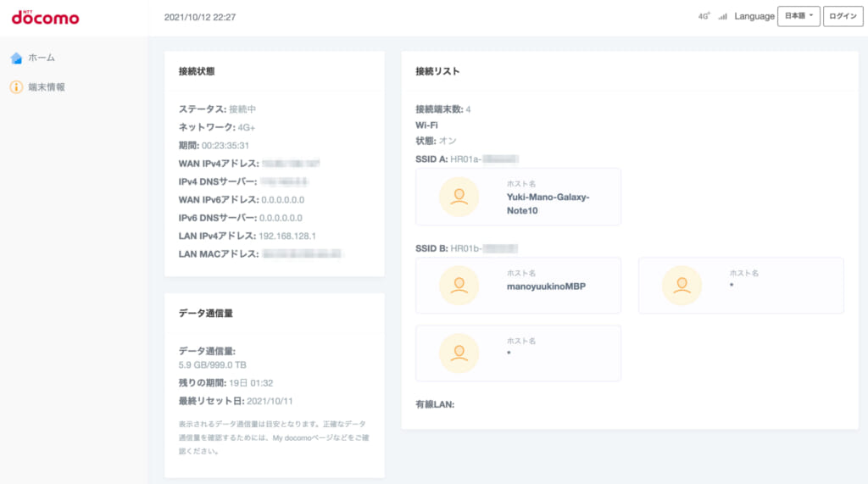Open the 端末情報 menu item
868x484 pixels.
pos(47,87)
